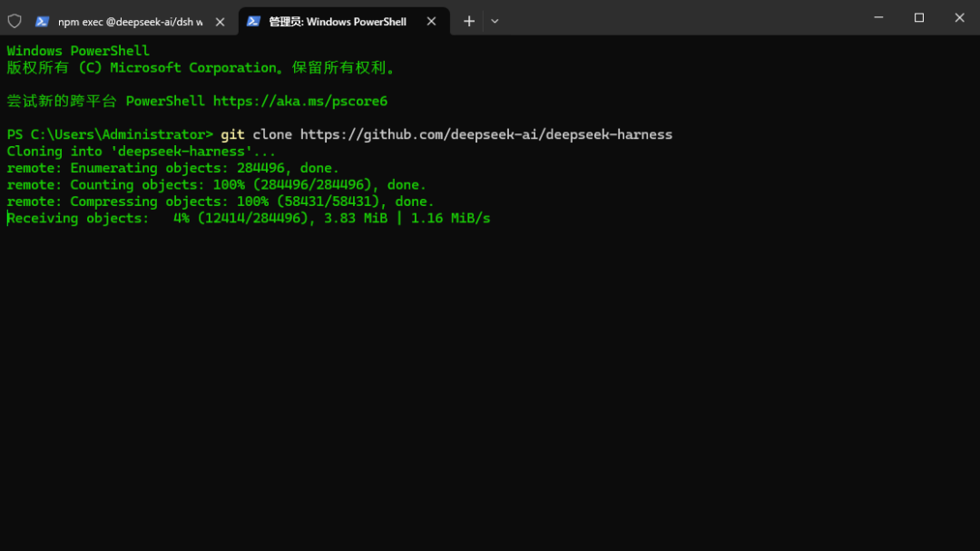
Task: Click the 'Windows PowerShell' header line
Action: (x=78, y=51)
